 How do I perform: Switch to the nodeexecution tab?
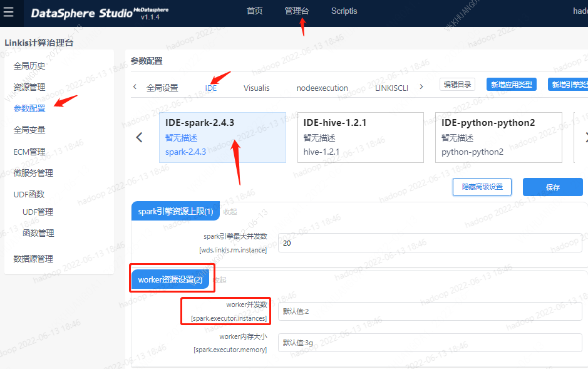(x=322, y=88)
